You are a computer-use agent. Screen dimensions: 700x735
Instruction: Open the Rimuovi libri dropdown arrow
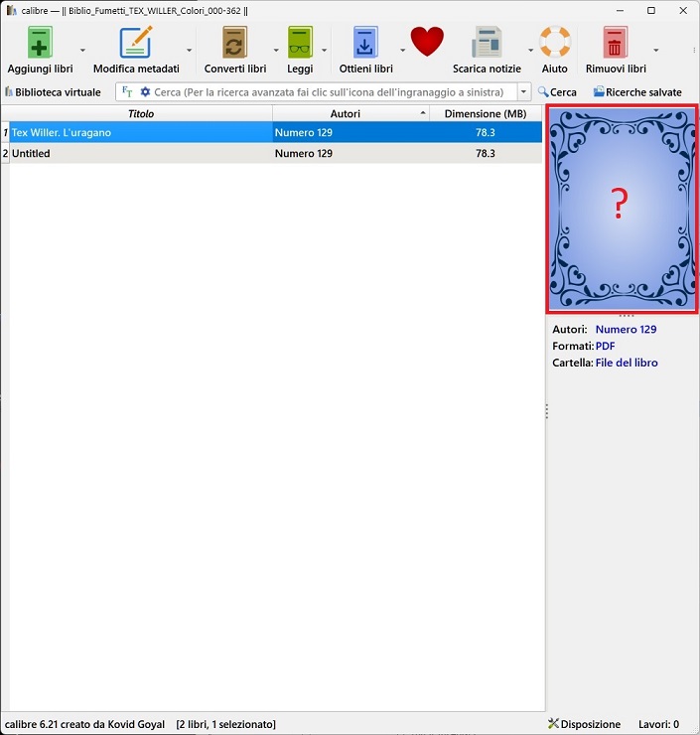click(x=656, y=50)
